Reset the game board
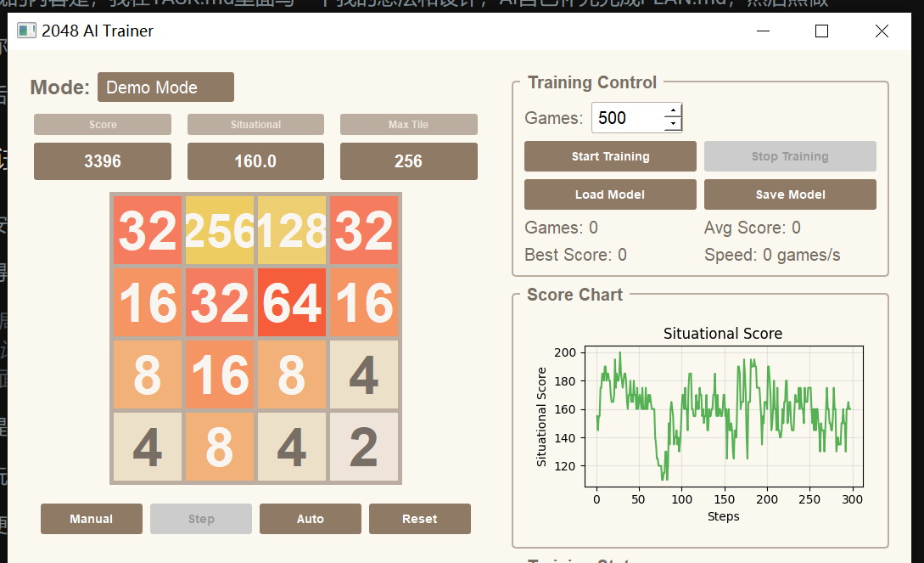This screenshot has height=563, width=924. tap(420, 519)
